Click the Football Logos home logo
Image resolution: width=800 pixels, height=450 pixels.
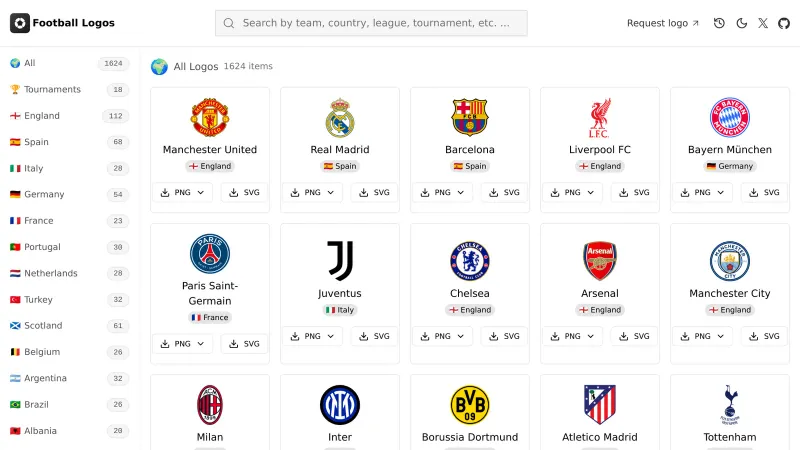[x=62, y=23]
